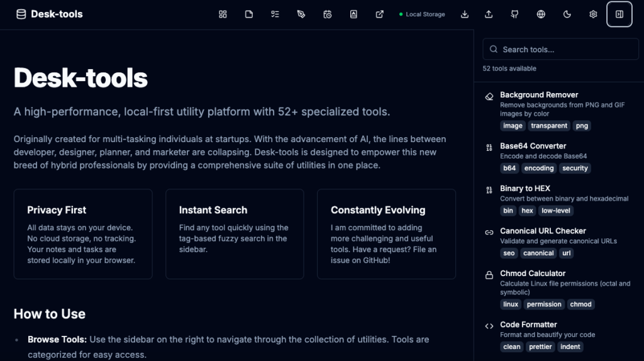The image size is (644, 361).
Task: Click the search magnifier icon
Action: [x=494, y=49]
